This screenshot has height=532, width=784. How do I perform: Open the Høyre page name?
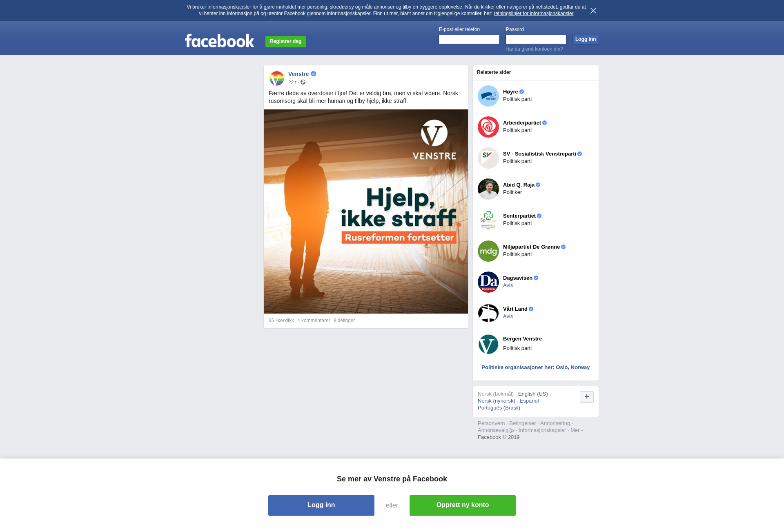point(510,92)
